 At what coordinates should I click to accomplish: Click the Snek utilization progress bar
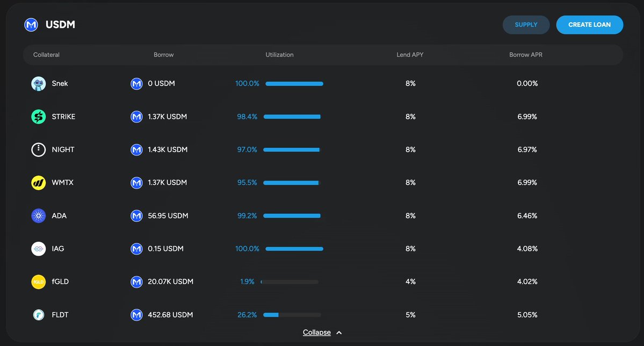(x=294, y=84)
